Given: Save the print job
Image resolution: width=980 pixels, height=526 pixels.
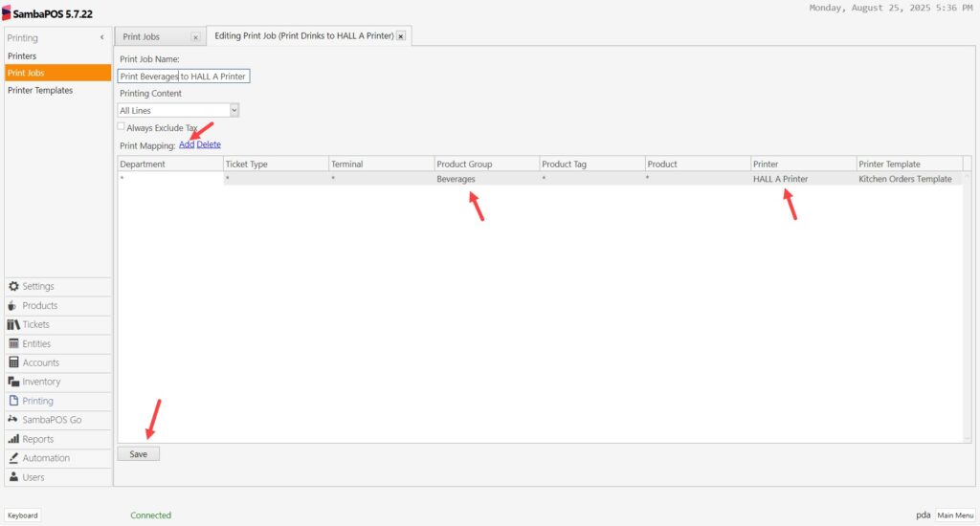Looking at the screenshot, I should click(139, 454).
